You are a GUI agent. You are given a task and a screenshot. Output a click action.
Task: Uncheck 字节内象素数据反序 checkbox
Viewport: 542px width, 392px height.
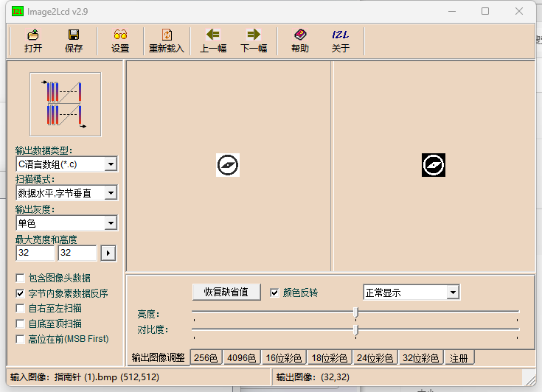pos(21,293)
